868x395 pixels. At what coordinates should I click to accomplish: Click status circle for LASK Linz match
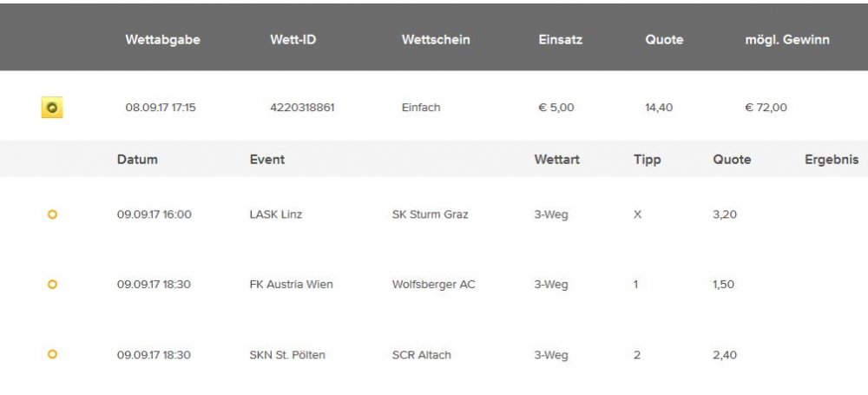pos(52,214)
